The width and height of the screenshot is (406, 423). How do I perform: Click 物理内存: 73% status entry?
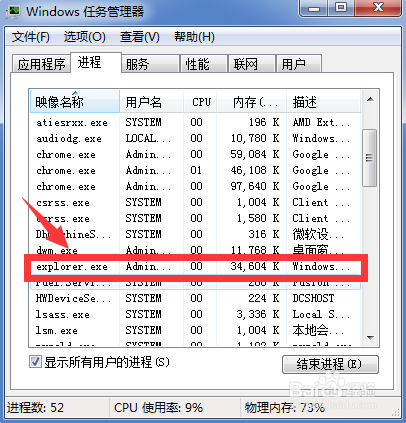point(285,407)
